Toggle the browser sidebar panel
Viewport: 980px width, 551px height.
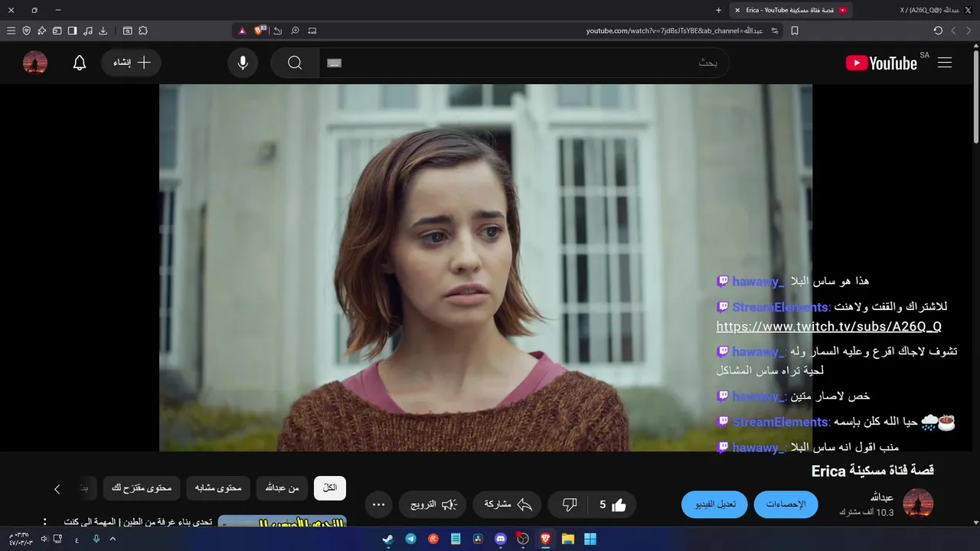[x=72, y=31]
